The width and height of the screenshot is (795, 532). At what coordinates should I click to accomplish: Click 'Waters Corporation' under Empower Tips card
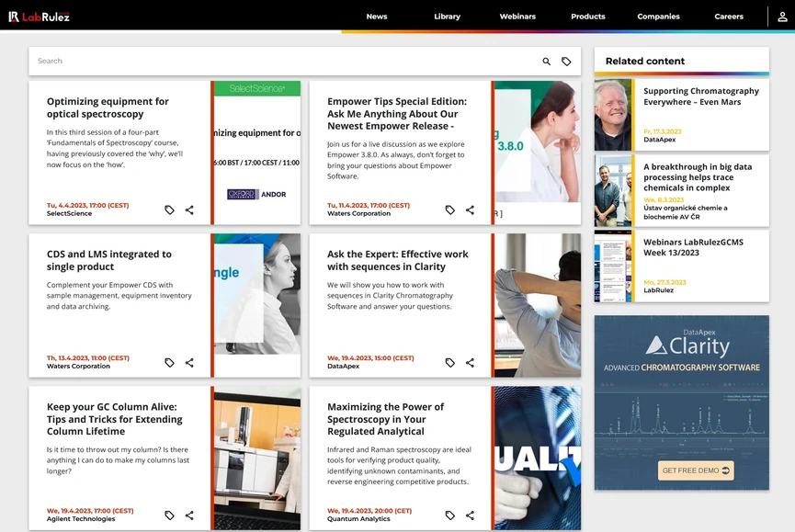(x=359, y=213)
